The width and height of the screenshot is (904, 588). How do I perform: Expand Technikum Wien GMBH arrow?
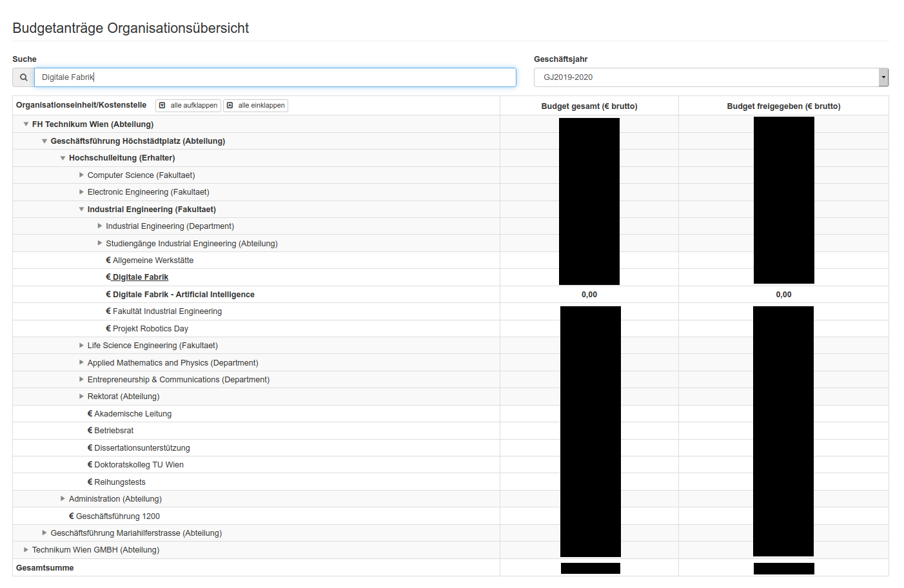pyautogui.click(x=26, y=550)
